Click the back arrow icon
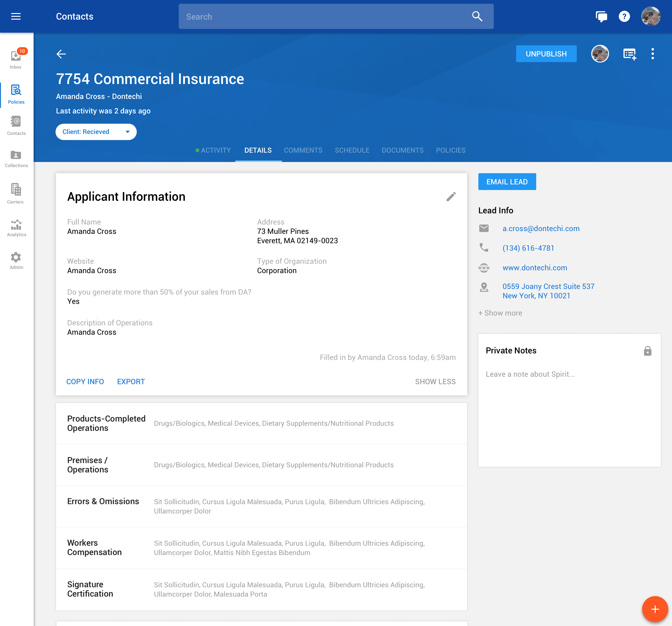This screenshot has height=626, width=672. pos(61,54)
